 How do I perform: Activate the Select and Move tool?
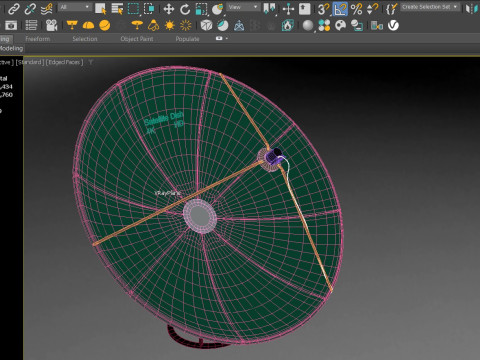[x=169, y=9]
